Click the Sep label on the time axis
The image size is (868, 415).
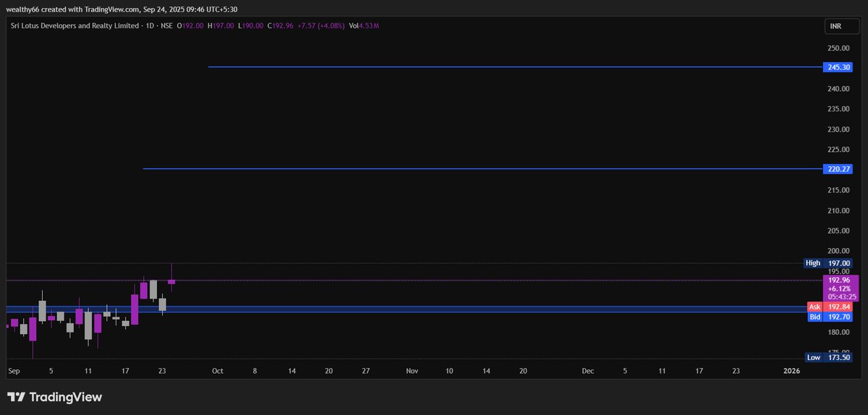click(x=13, y=371)
